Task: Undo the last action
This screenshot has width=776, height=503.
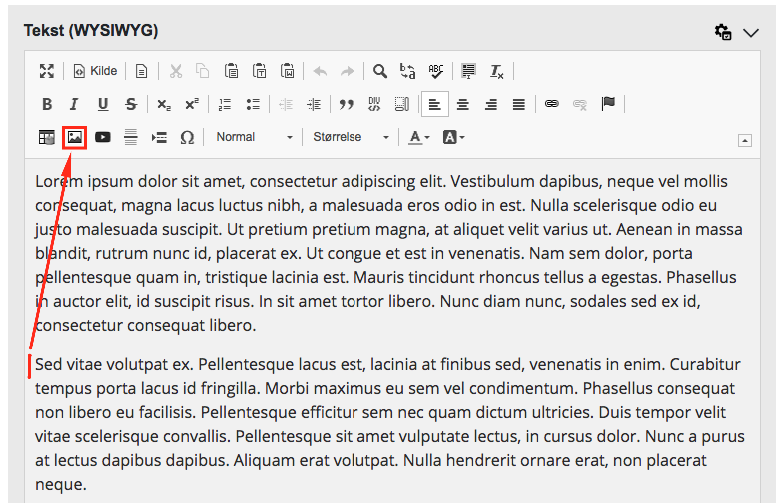Action: (x=321, y=71)
